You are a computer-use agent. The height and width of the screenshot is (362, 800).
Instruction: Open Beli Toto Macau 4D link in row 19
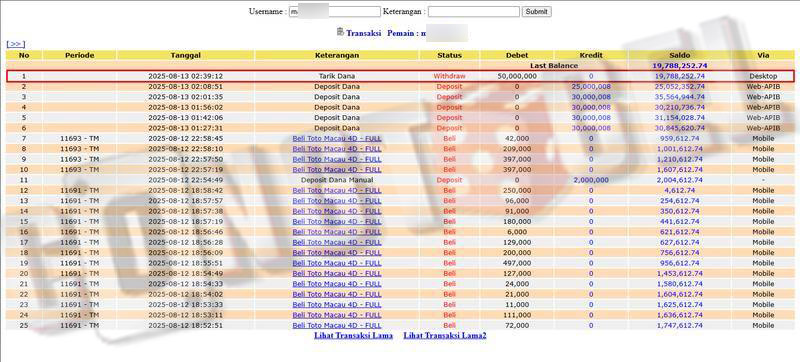[337, 263]
